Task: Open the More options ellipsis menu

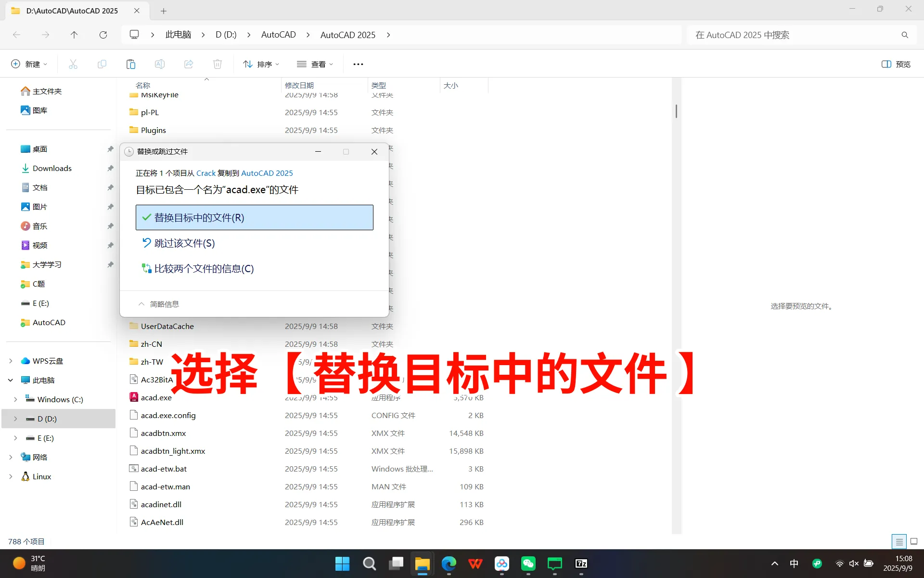Action: click(358, 64)
